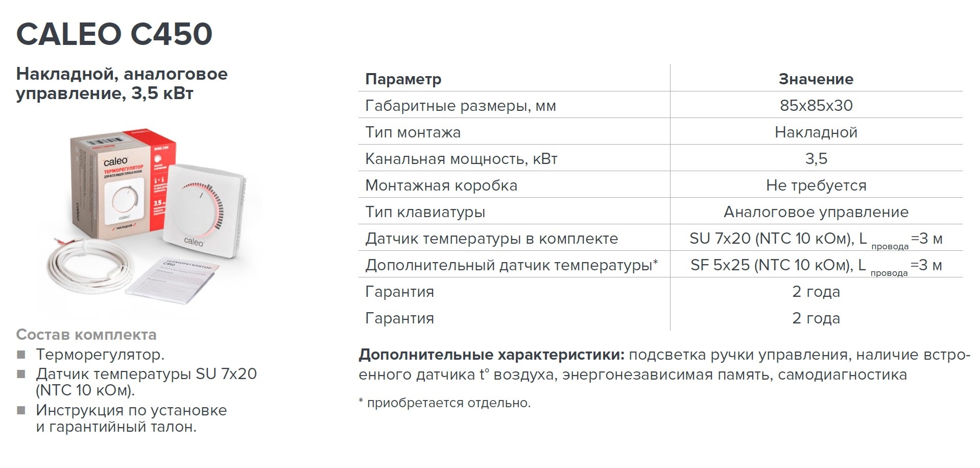Click the Состав комплекта heading
980x468 pixels.
86,335
